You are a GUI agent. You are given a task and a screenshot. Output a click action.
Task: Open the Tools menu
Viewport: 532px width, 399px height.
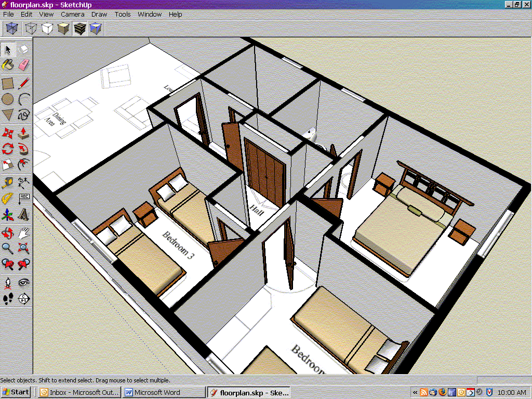pyautogui.click(x=123, y=14)
